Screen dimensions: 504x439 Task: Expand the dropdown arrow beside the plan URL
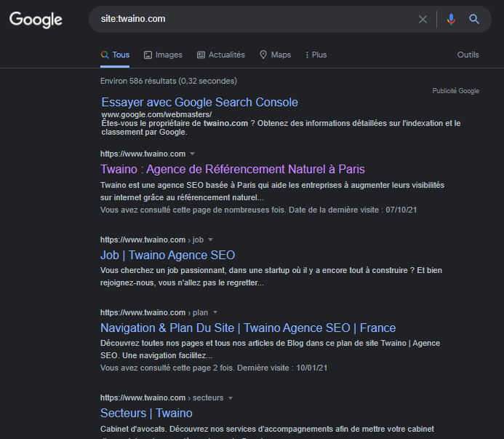pyautogui.click(x=215, y=312)
